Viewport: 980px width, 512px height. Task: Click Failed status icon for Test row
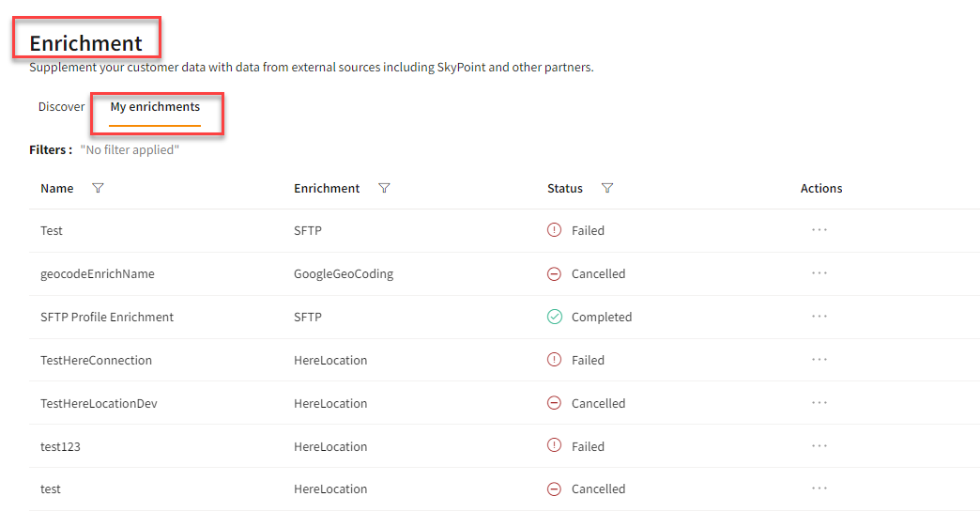(x=554, y=230)
